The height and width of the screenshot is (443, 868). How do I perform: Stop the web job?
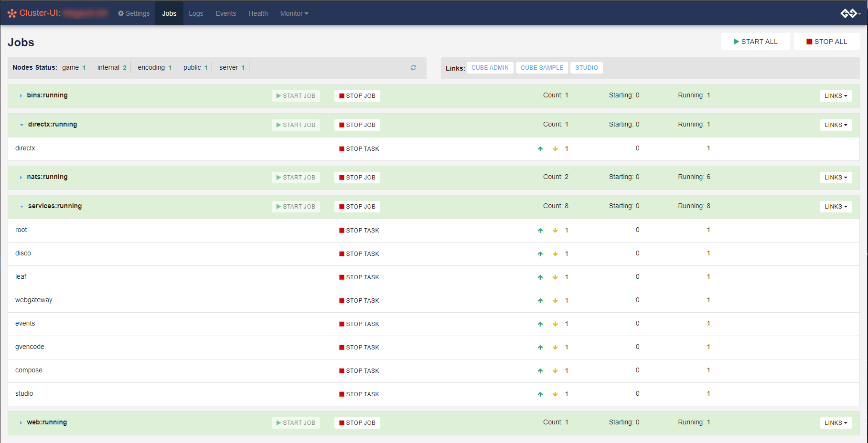tap(357, 423)
